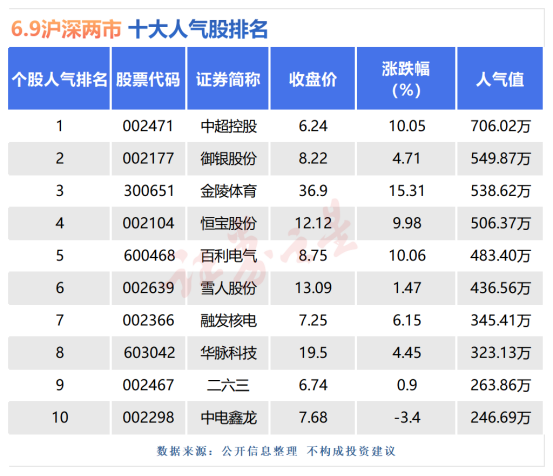Select stock code 002104
Image resolution: width=553 pixels, height=476 pixels.
point(148,223)
